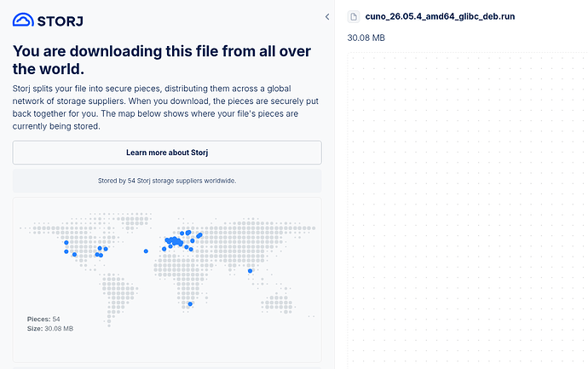Click the heading about downloading worldwide
Image resolution: width=588 pixels, height=369 pixels.
[162, 60]
